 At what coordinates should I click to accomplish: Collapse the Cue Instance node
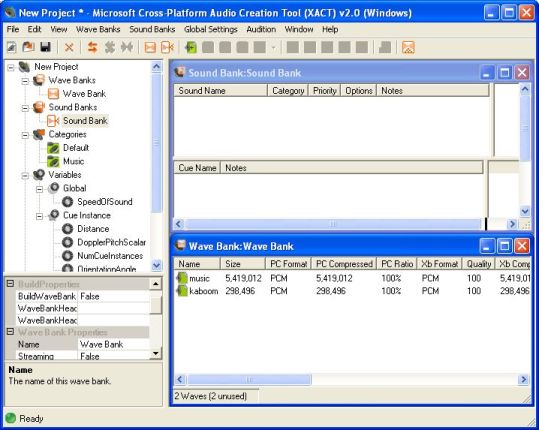(40, 216)
